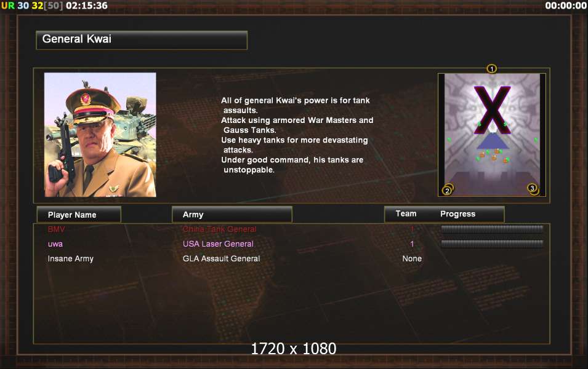
Task: Click the blue triangle on the map preview
Action: (492, 141)
